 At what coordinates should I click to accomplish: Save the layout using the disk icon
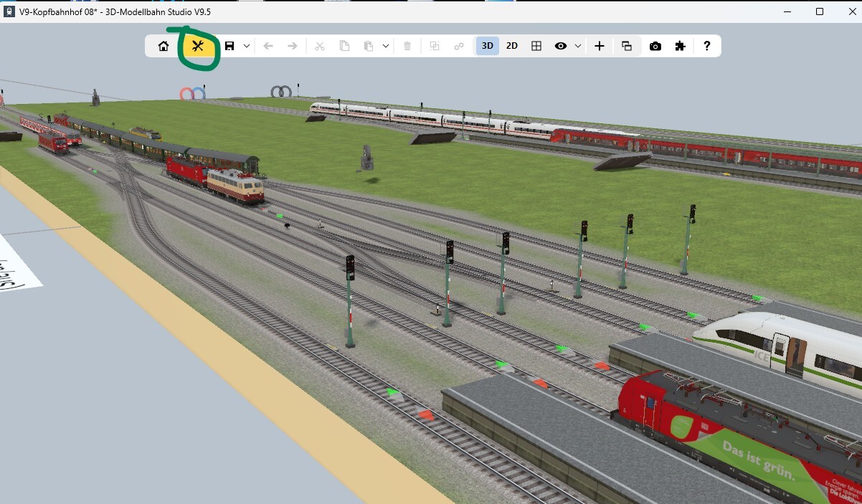point(228,45)
